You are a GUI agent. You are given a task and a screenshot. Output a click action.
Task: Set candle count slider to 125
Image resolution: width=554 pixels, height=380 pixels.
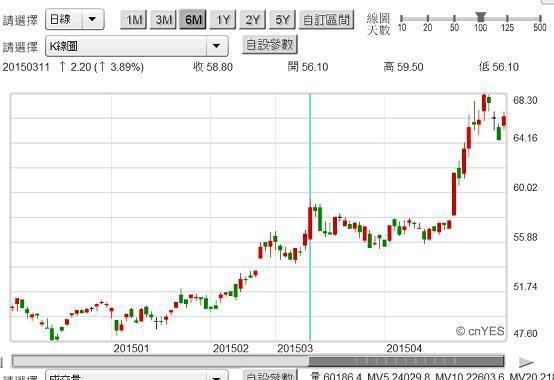pos(507,18)
